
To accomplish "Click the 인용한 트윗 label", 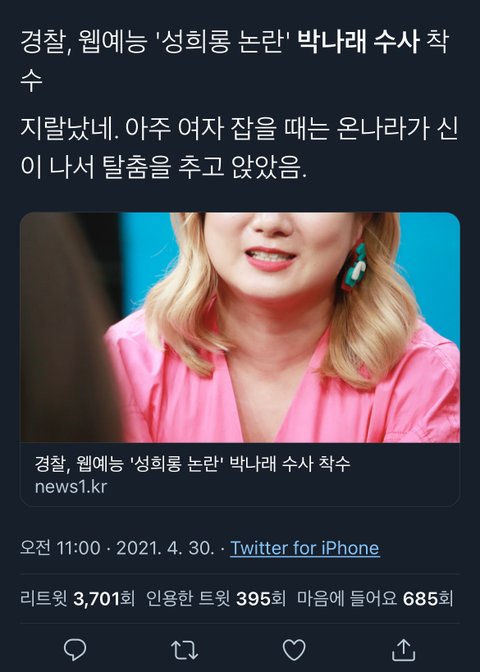I will tap(188, 598).
